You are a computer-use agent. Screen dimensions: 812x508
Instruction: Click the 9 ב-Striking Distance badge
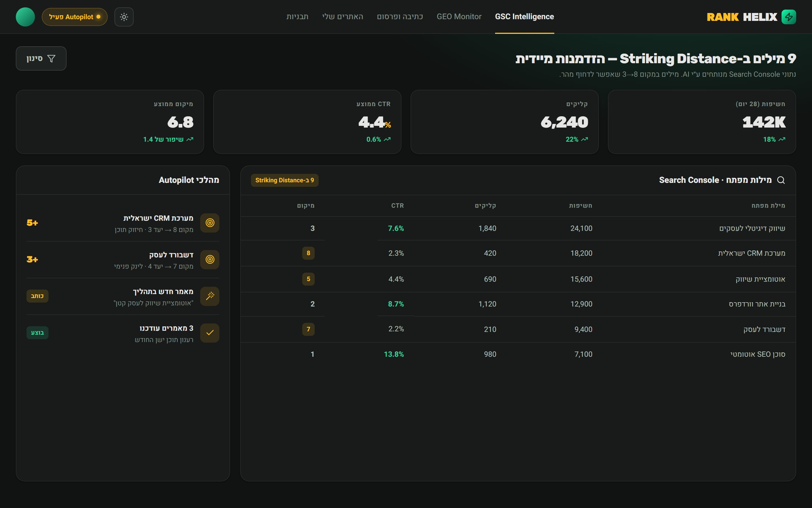coord(284,180)
